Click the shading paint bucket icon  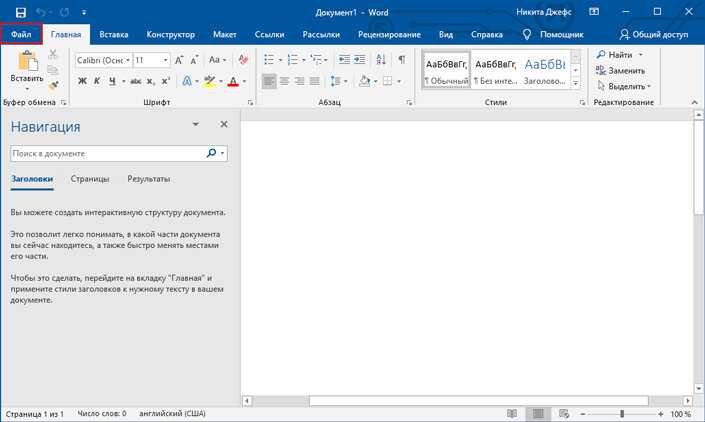coord(365,81)
